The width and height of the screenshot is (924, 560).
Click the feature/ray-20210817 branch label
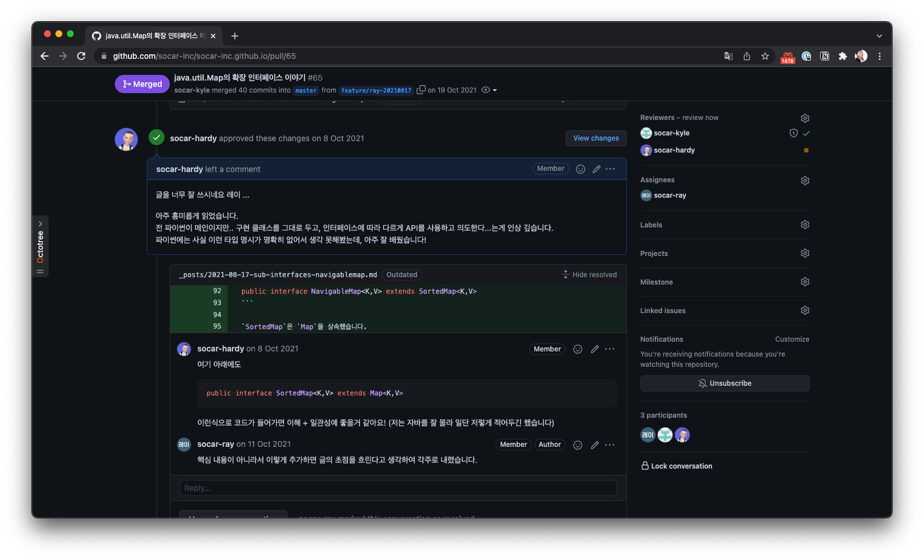pyautogui.click(x=376, y=90)
